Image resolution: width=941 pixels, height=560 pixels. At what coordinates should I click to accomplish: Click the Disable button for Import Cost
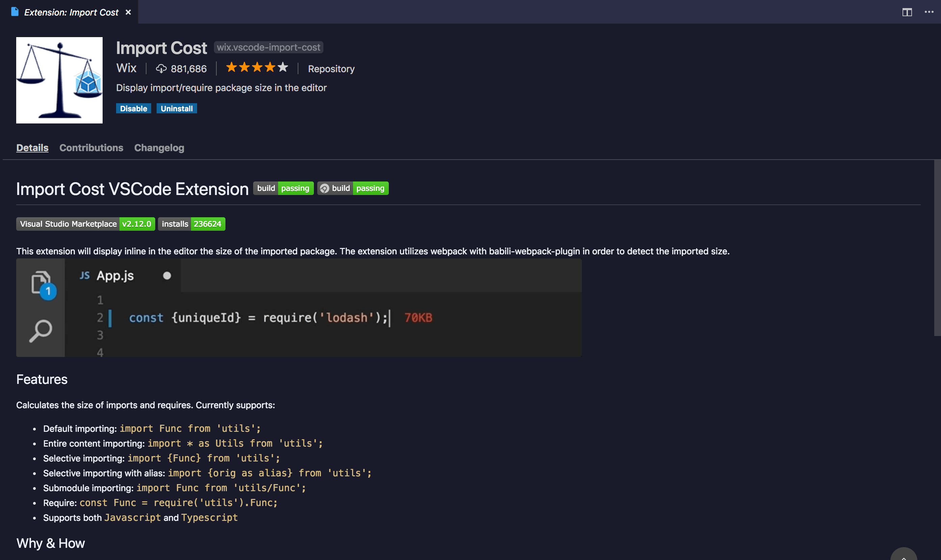pyautogui.click(x=133, y=108)
